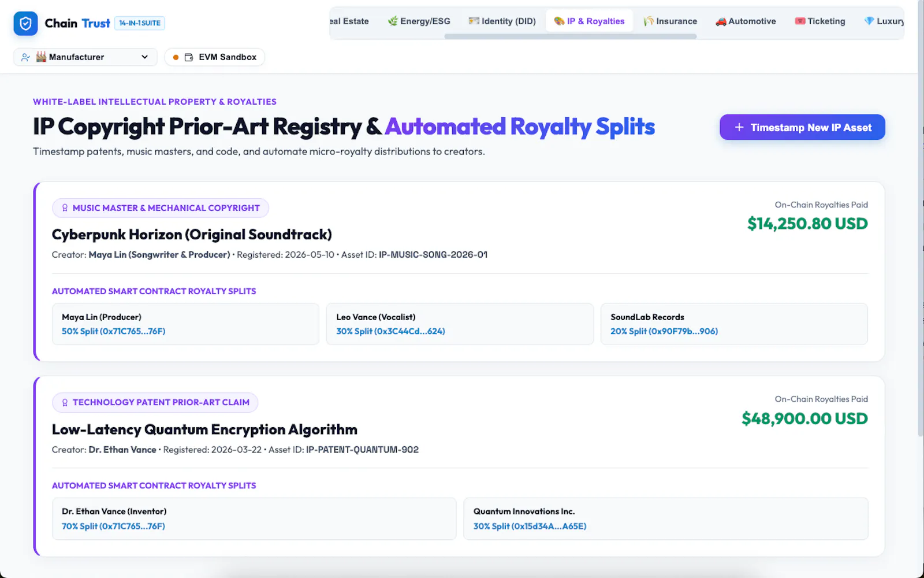The width and height of the screenshot is (924, 578).
Task: Click the chevron arrow of the Manufacturer selector
Action: click(x=144, y=57)
